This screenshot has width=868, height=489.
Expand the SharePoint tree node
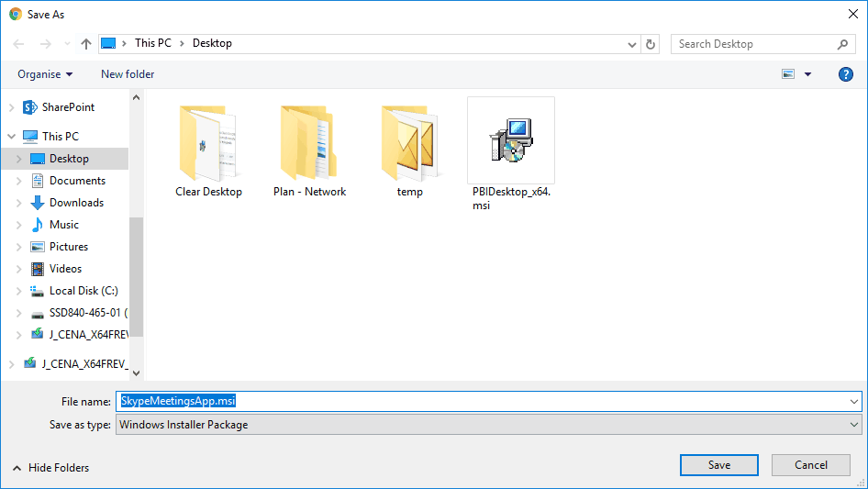(x=11, y=107)
